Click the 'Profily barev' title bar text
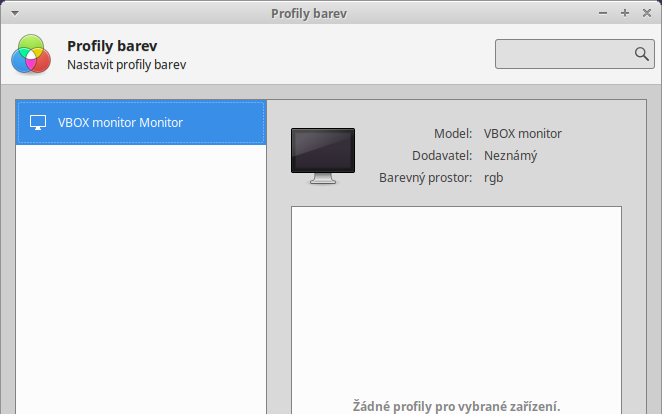 pos(309,14)
